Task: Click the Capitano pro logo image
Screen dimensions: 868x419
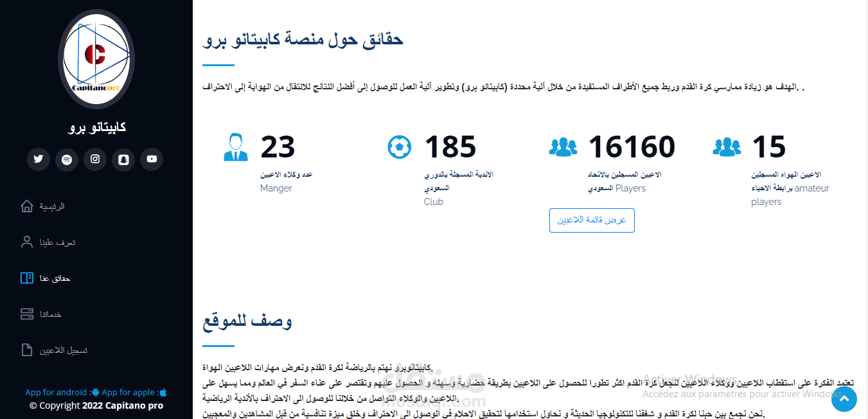Action: (96, 60)
